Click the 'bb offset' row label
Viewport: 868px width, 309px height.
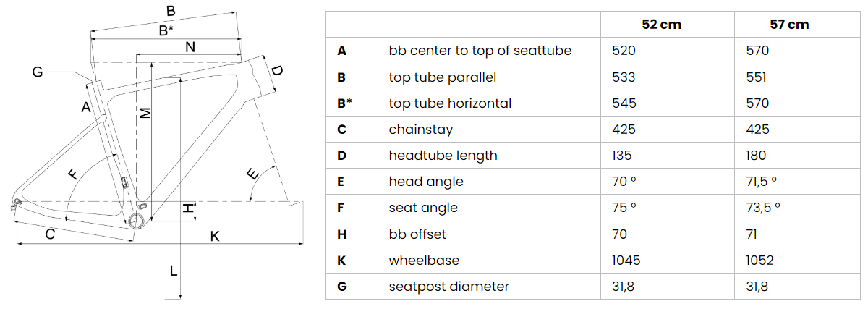[x=417, y=234]
